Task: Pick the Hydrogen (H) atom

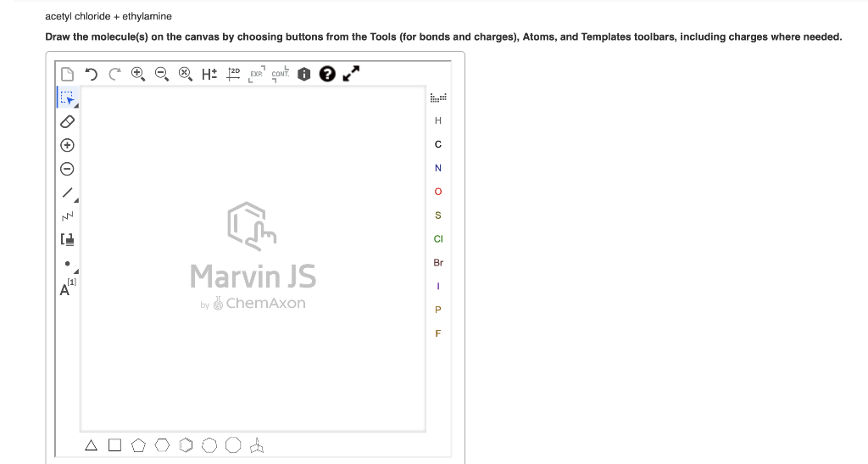Action: (438, 120)
